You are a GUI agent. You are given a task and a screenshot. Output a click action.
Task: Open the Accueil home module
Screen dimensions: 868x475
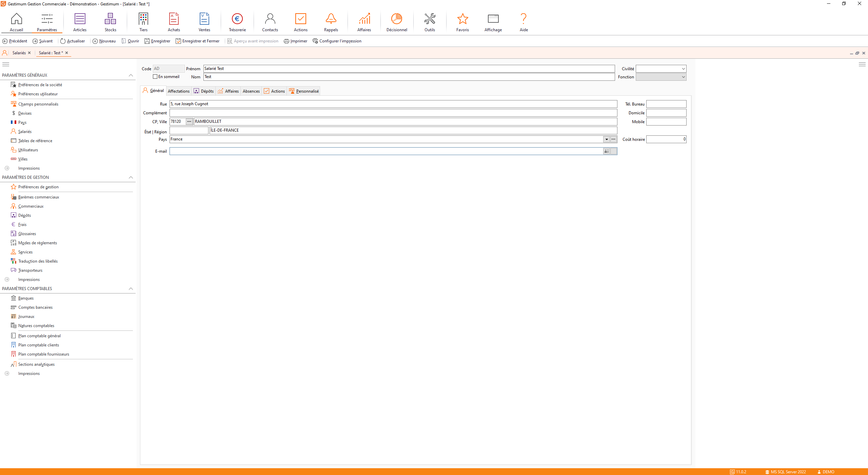16,22
